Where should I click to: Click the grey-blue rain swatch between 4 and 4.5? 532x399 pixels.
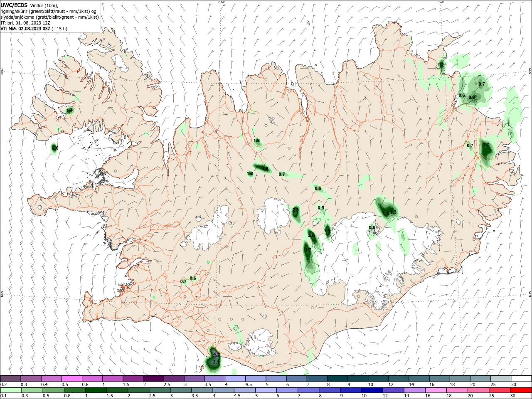(224, 390)
